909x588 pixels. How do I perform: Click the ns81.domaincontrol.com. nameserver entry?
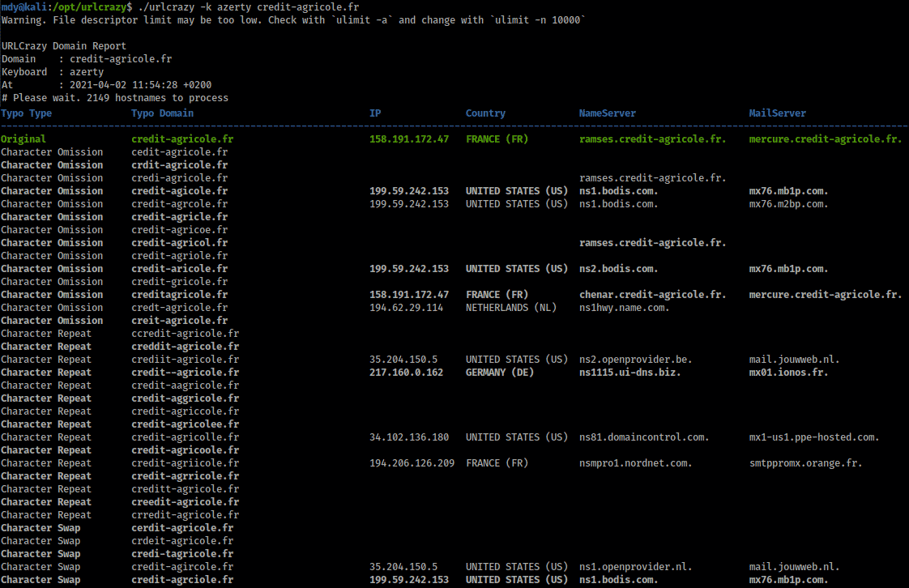point(643,437)
